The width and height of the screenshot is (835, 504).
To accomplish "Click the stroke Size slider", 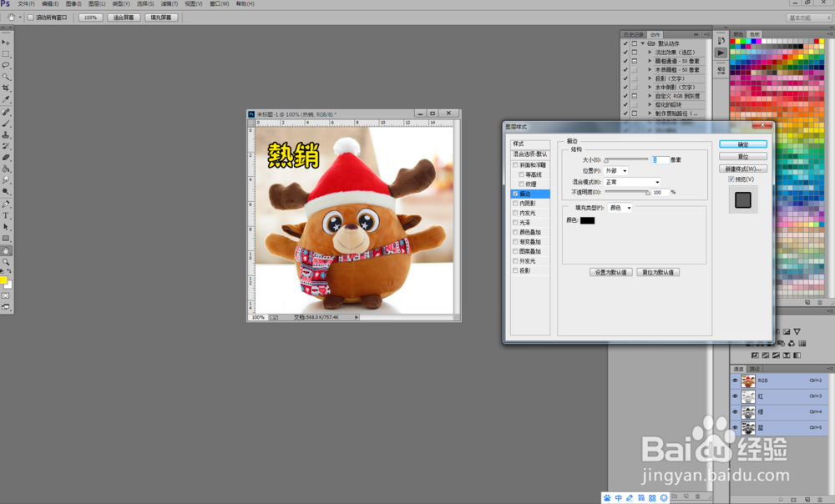I will click(626, 159).
